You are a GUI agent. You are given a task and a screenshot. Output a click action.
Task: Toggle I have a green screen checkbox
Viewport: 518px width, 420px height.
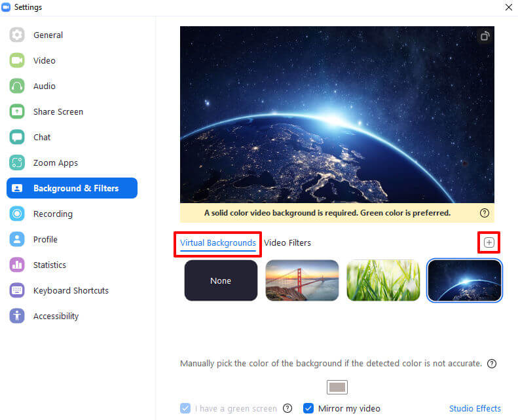point(186,408)
